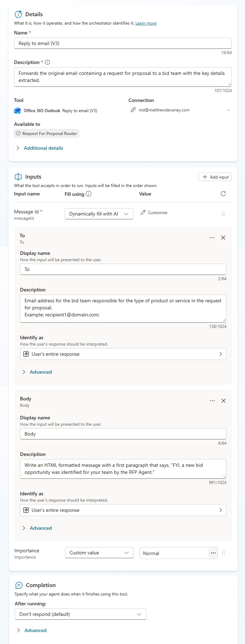The width and height of the screenshot is (245, 644).
Task: Open more options for Body input
Action: point(212,401)
